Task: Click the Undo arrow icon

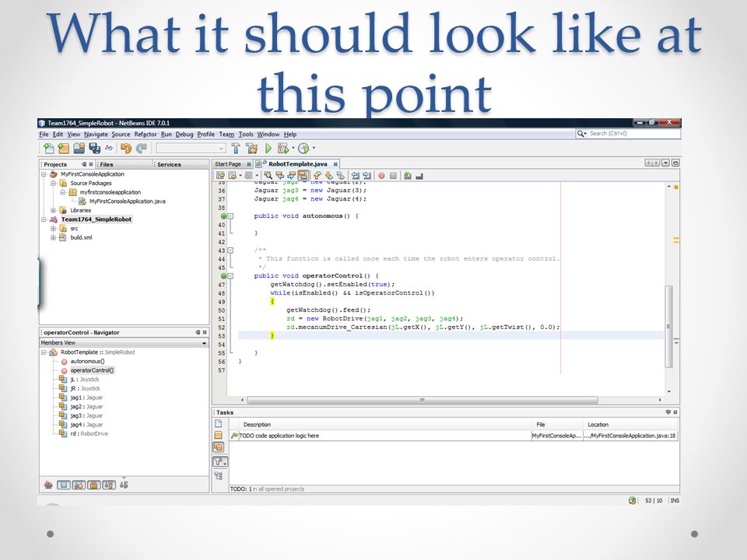Action: pos(126,149)
